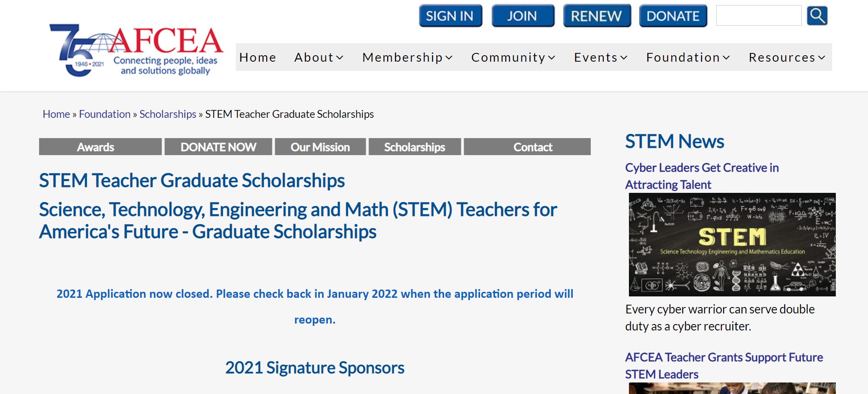Click the AFCEA 75th anniversary logo

[136, 50]
